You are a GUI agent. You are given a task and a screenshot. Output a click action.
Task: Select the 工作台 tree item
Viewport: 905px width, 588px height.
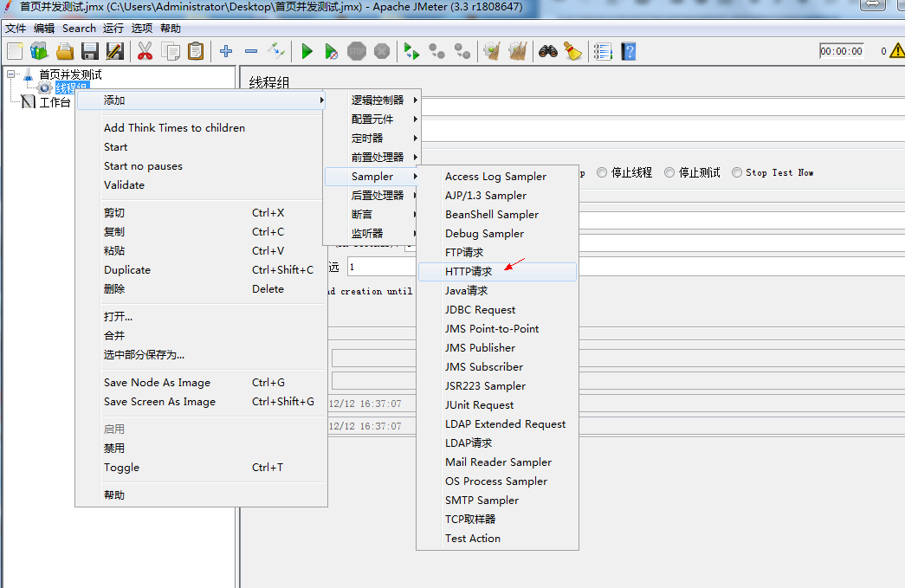tap(55, 102)
